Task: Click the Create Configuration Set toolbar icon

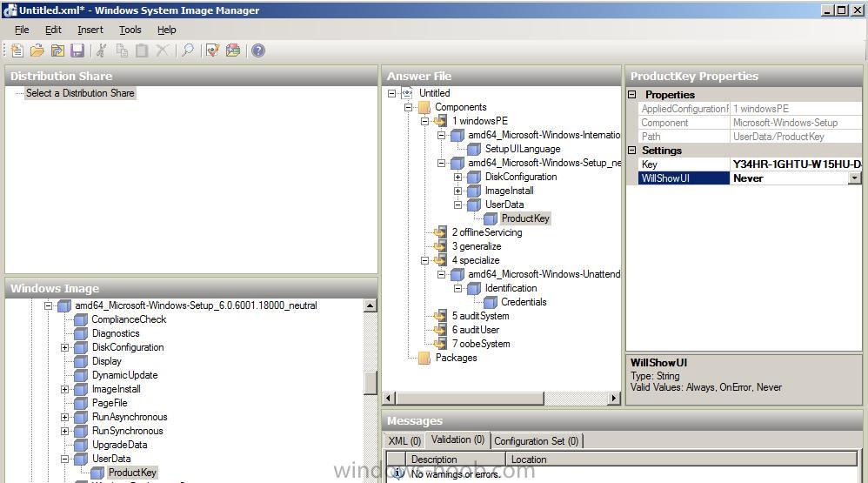Action: 233,51
